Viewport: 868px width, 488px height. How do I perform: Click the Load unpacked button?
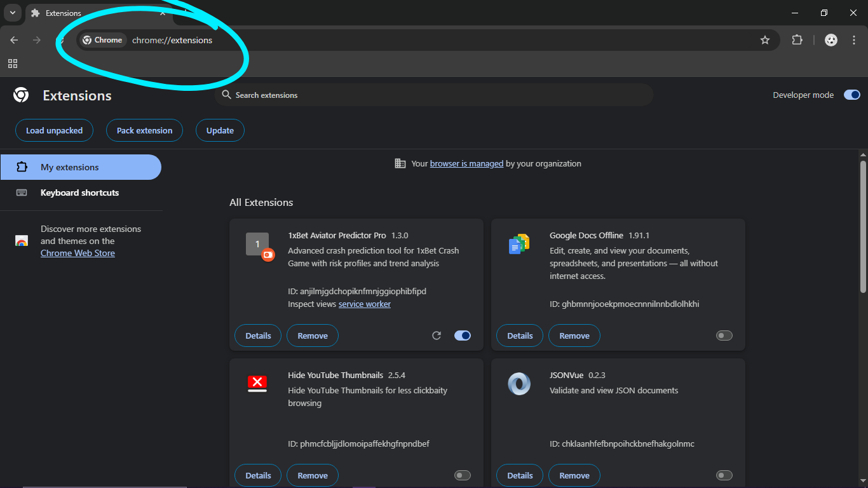54,130
